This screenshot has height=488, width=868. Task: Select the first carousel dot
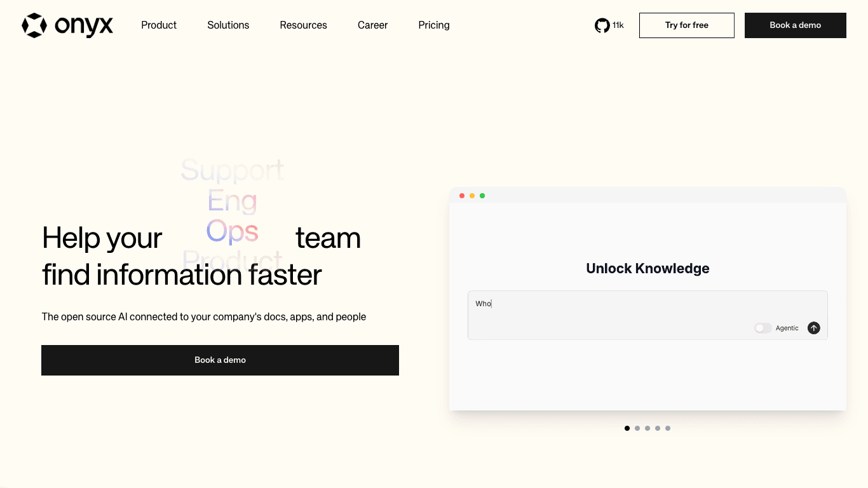pos(627,428)
